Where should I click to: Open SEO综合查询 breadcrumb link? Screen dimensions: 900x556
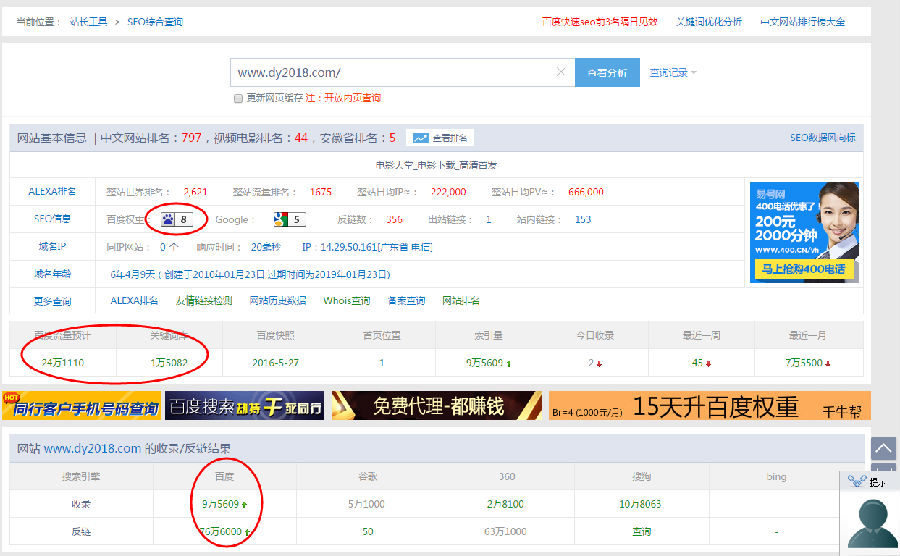tap(155, 22)
